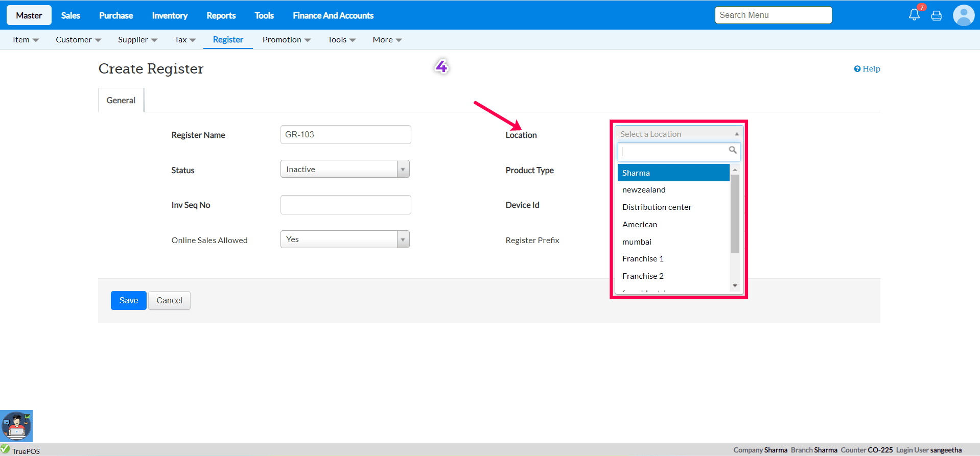Viewport: 980px width, 456px height.
Task: Open the Inventory menu
Action: [x=170, y=15]
